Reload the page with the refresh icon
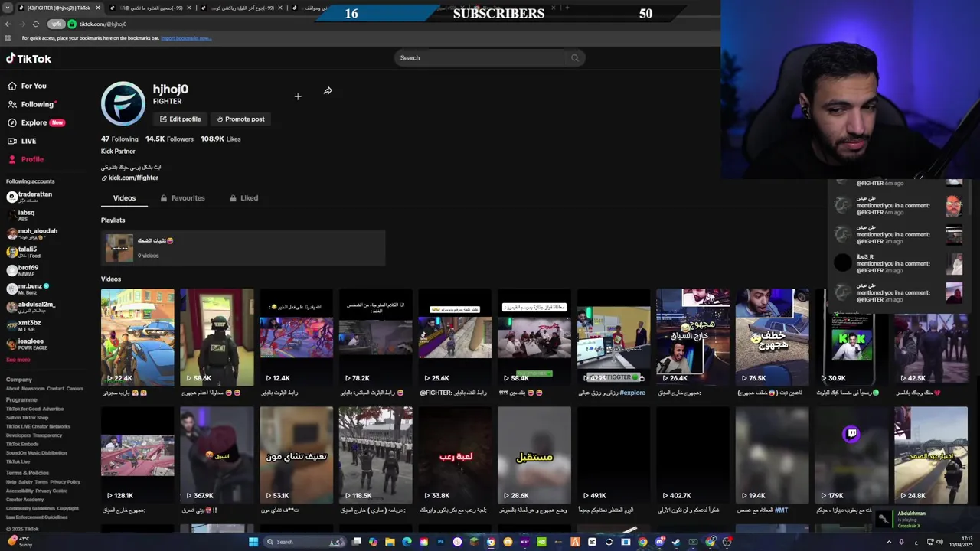The width and height of the screenshot is (980, 551). tap(35, 24)
